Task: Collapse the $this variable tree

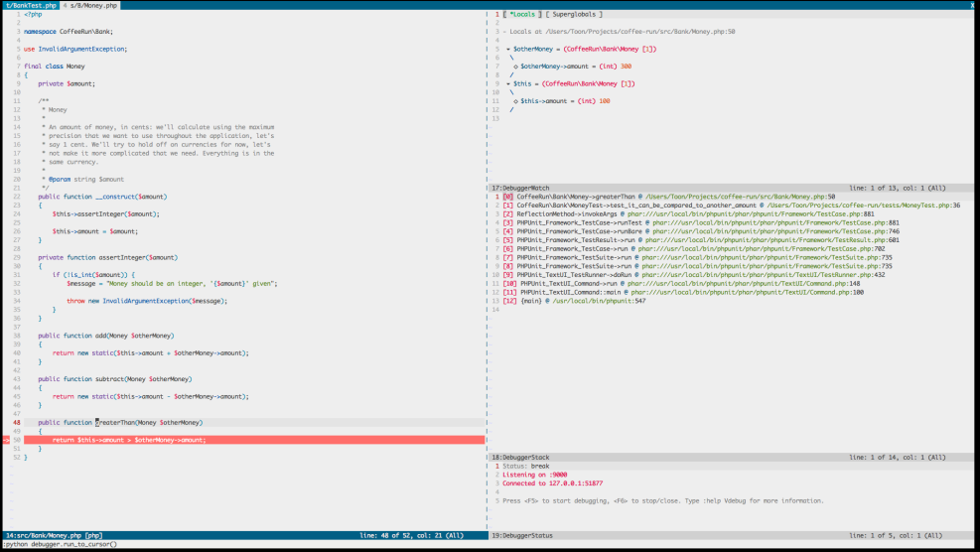Action: tap(507, 83)
